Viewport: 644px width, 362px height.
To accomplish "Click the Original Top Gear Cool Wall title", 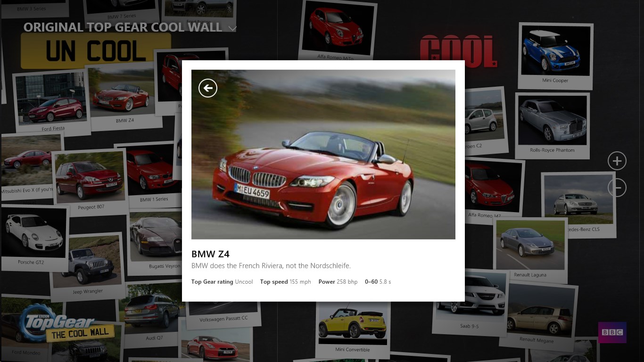I will [123, 27].
